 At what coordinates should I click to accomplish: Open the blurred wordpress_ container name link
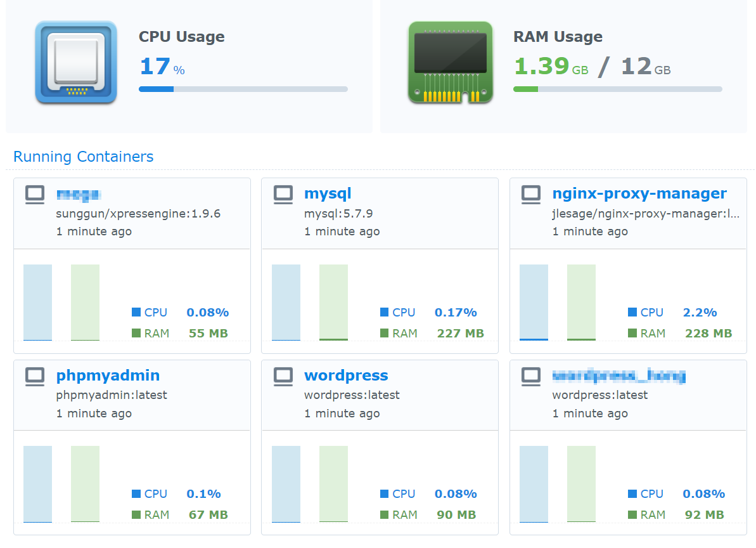(x=618, y=375)
